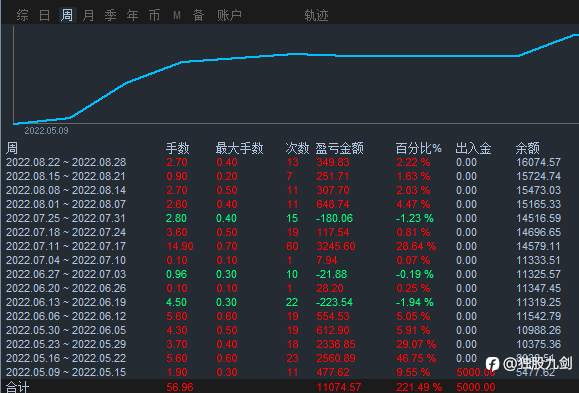Click profit value 349.83
The width and height of the screenshot is (579, 393).
(x=333, y=162)
